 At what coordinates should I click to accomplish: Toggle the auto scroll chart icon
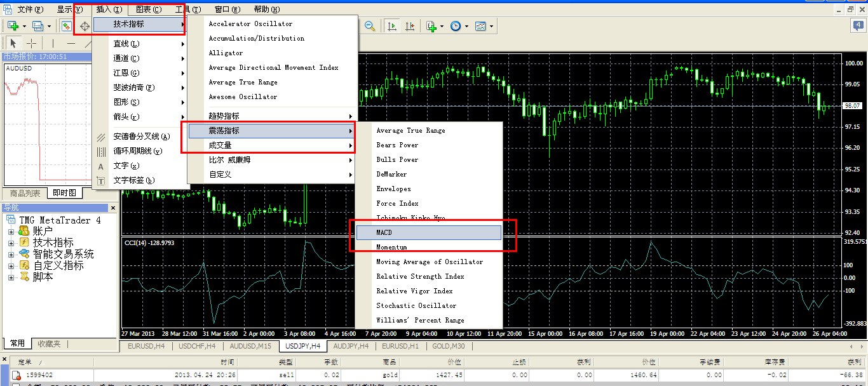pos(392,26)
